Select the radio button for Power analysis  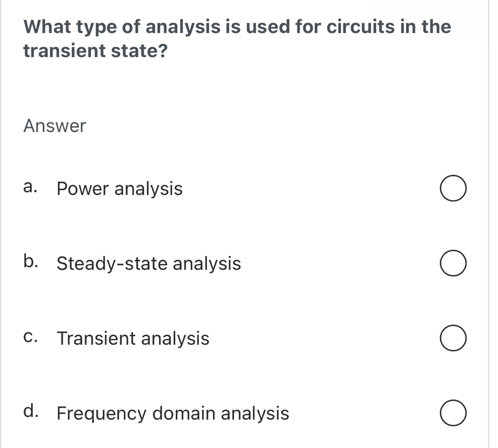click(x=453, y=188)
